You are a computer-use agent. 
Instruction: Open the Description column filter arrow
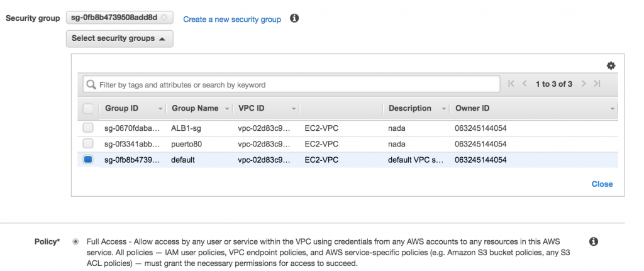444,109
